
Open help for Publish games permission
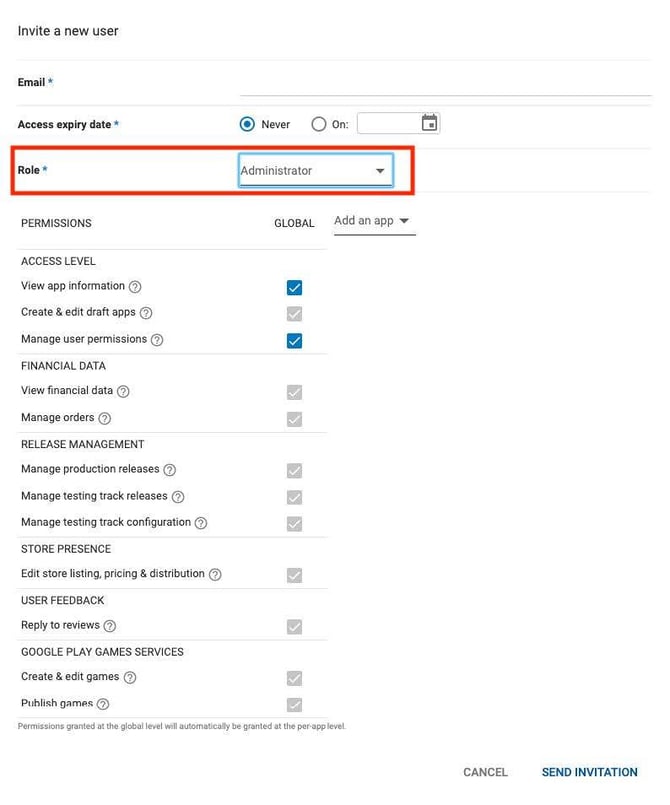click(x=103, y=704)
